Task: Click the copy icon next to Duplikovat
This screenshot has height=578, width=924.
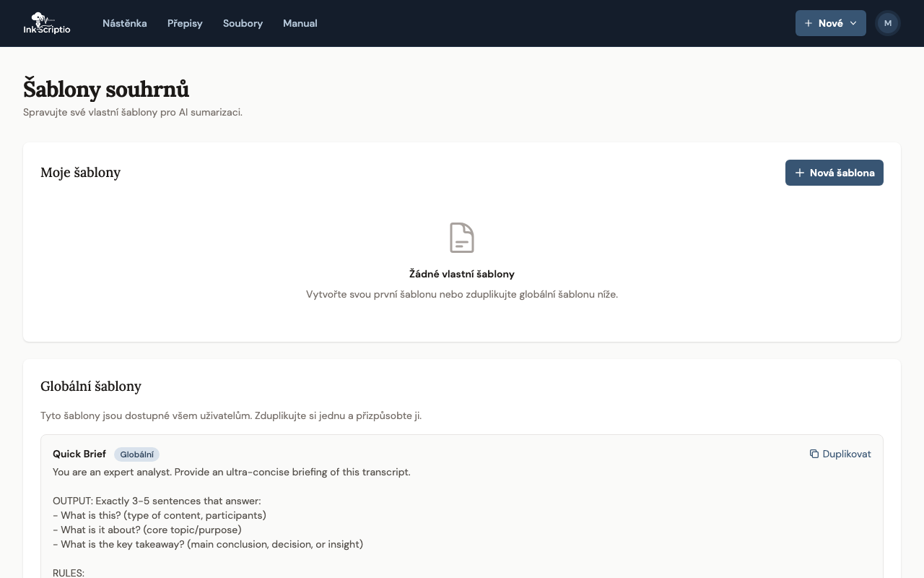Action: click(x=814, y=454)
